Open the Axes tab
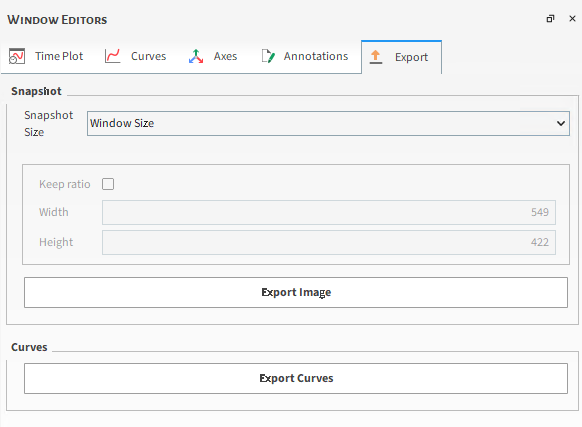Viewport: 582px width, 427px height. click(213, 56)
